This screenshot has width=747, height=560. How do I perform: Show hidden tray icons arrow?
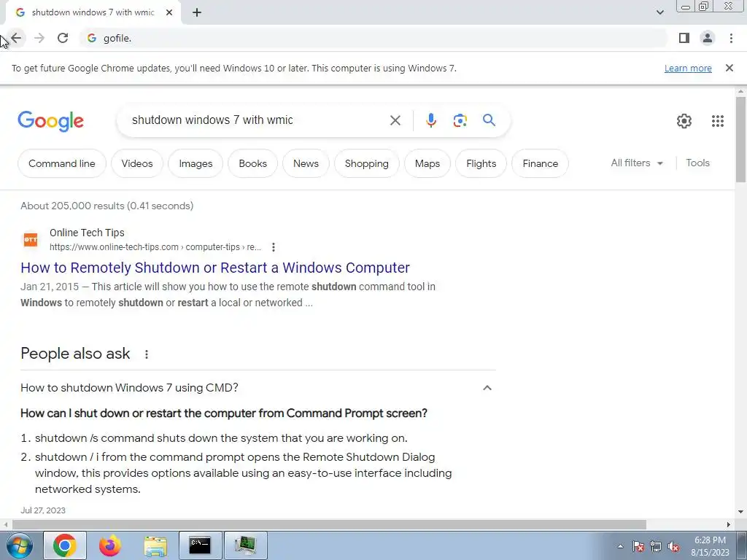click(x=620, y=546)
